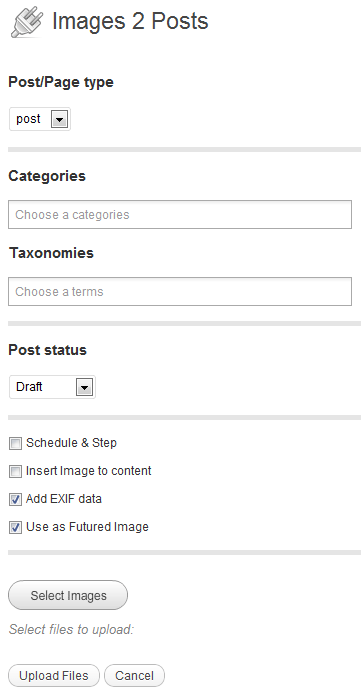Start upload with Upload Files button
Image resolution: width=361 pixels, height=700 pixels.
click(x=54, y=675)
